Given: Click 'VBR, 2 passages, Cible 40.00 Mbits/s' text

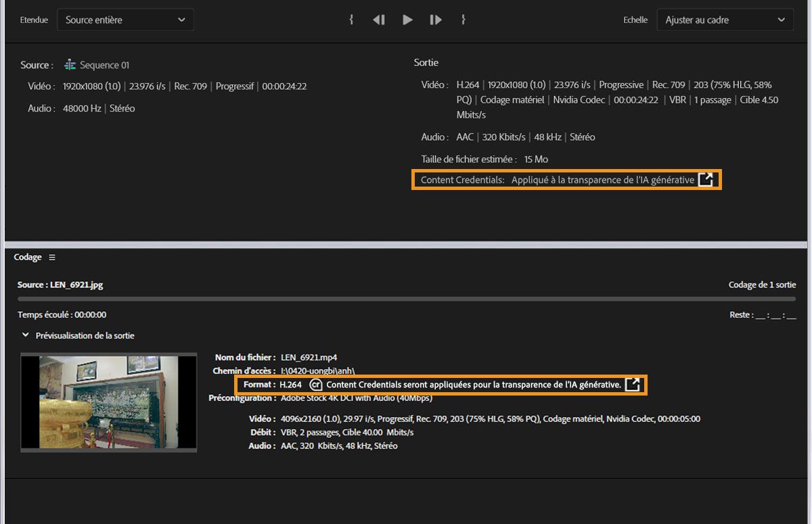Looking at the screenshot, I should coord(347,432).
